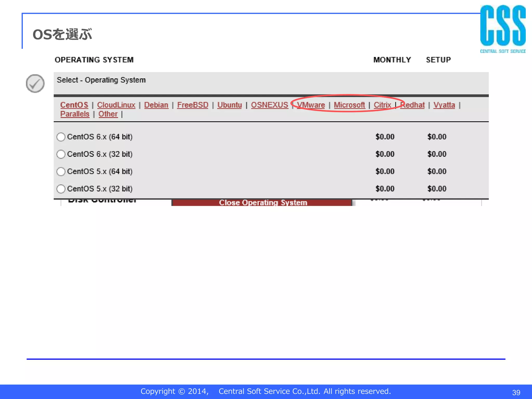Image resolution: width=532 pixels, height=399 pixels.
Task: Click the gray checkmark circle icon
Action: [x=35, y=83]
